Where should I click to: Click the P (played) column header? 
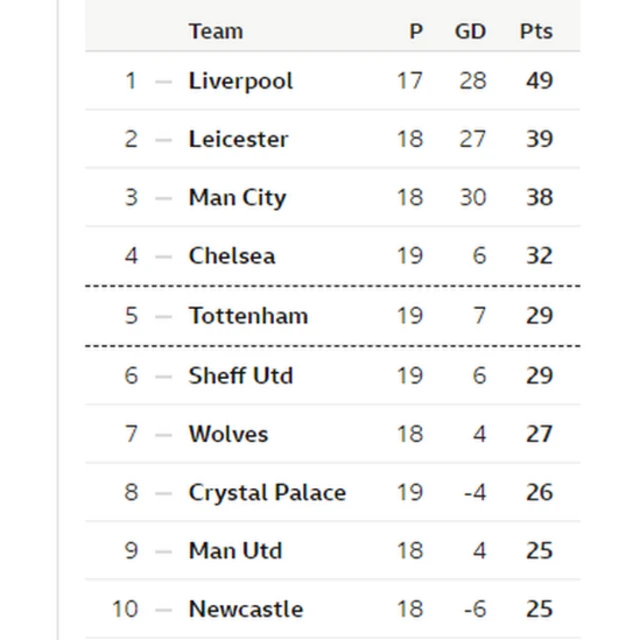click(x=416, y=31)
